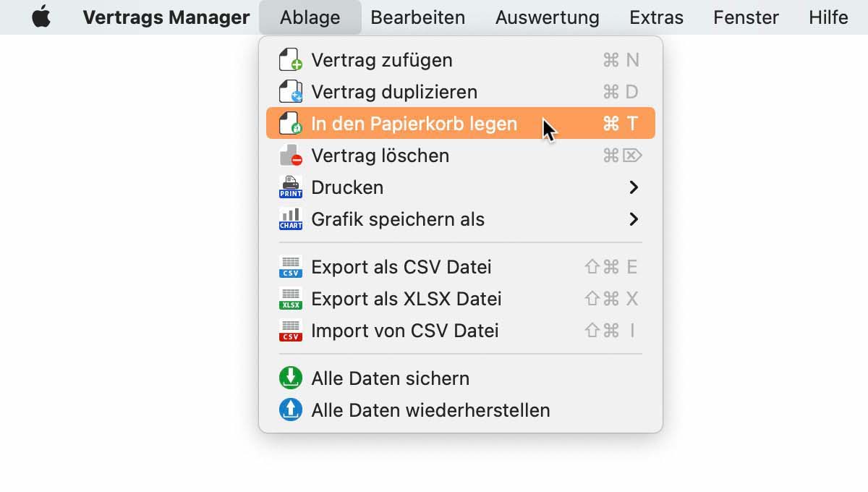Click the CHART bar graph icon
The image size is (868, 492).
(x=290, y=219)
